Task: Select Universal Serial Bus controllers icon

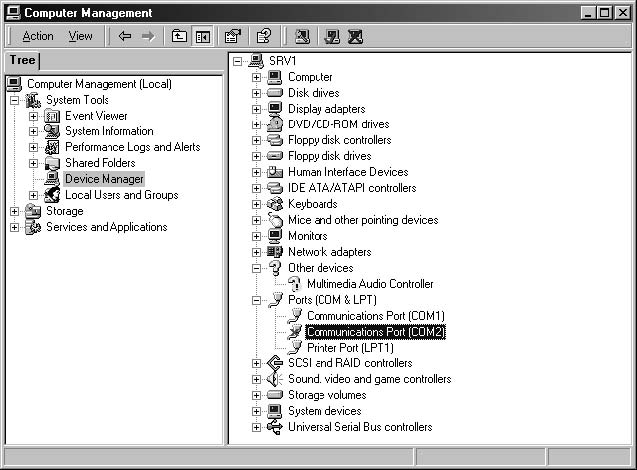Action: [275, 427]
